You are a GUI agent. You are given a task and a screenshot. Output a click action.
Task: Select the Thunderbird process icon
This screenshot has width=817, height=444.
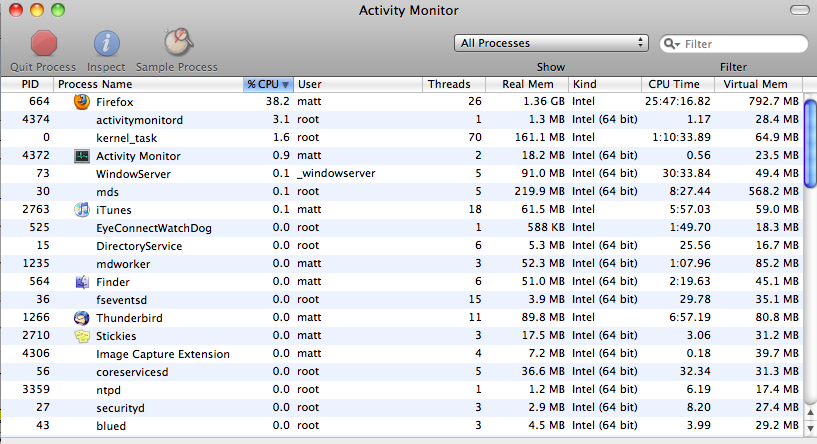[82, 317]
